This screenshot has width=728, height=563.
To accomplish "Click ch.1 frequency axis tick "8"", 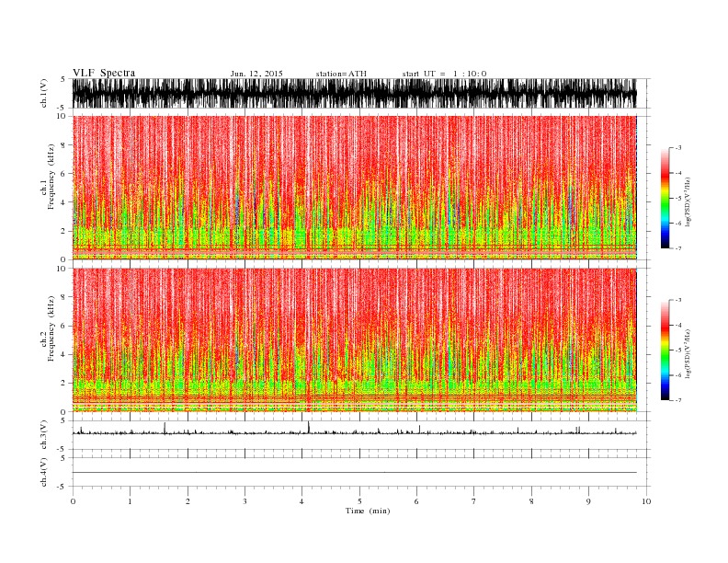I will click(64, 145).
